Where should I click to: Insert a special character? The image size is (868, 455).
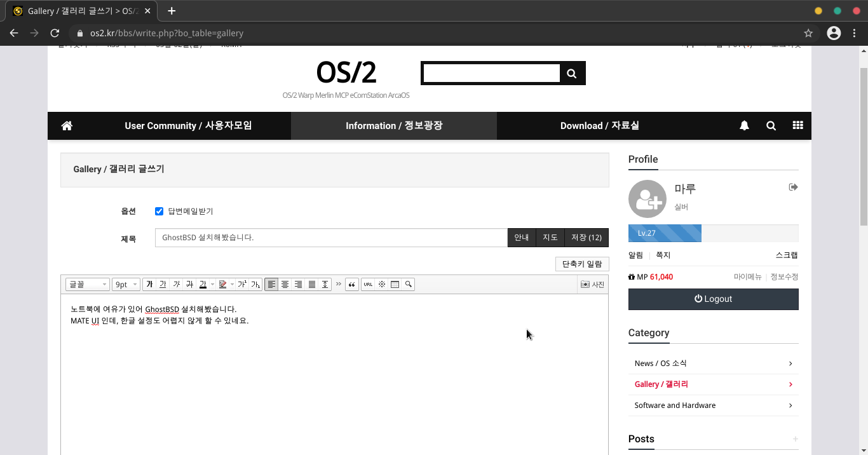click(381, 284)
